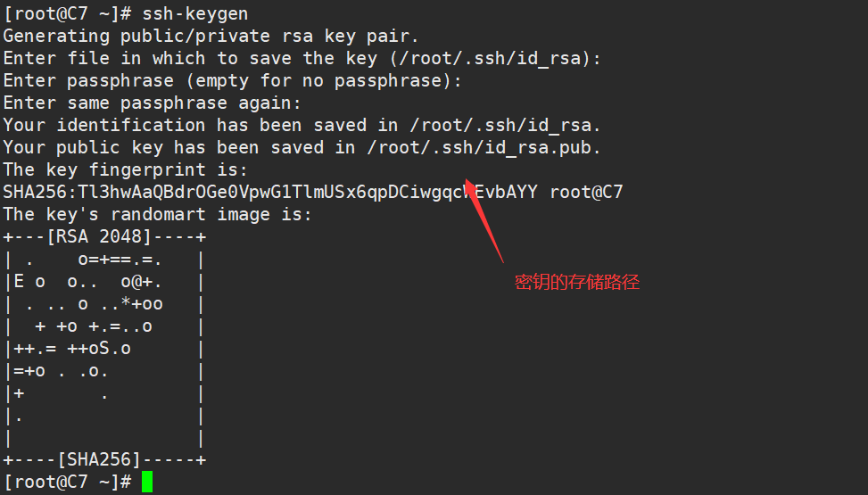Click "The key's randomart image is:" line

[x=157, y=214]
